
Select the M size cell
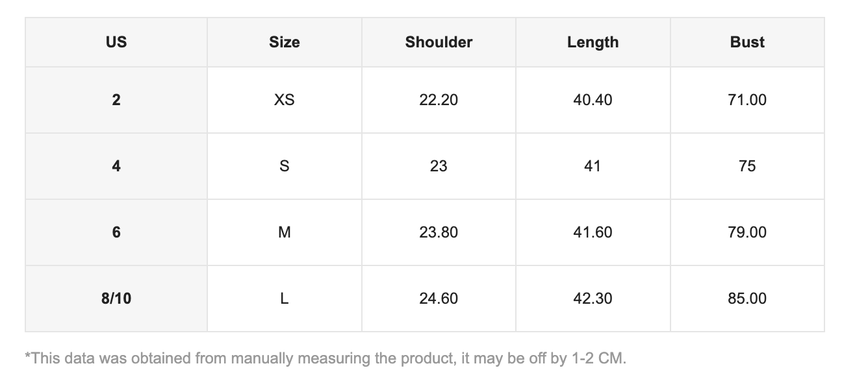pos(285,232)
